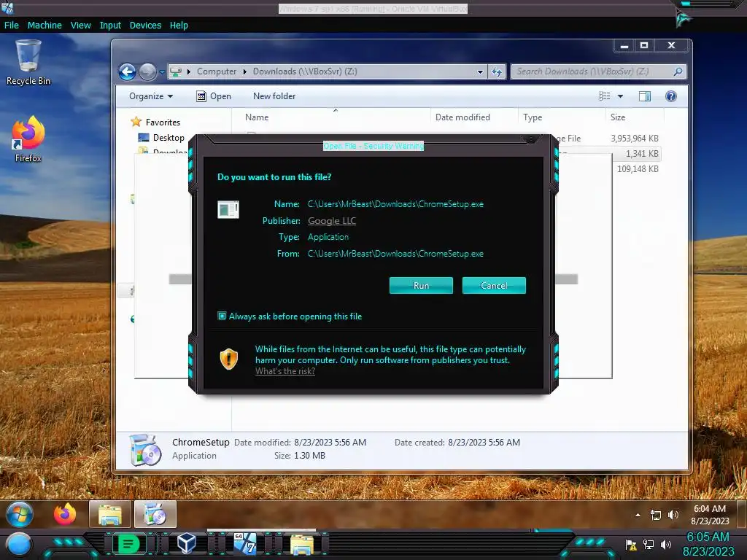Click host tray volume icon
747x560 pixels.
(666, 545)
